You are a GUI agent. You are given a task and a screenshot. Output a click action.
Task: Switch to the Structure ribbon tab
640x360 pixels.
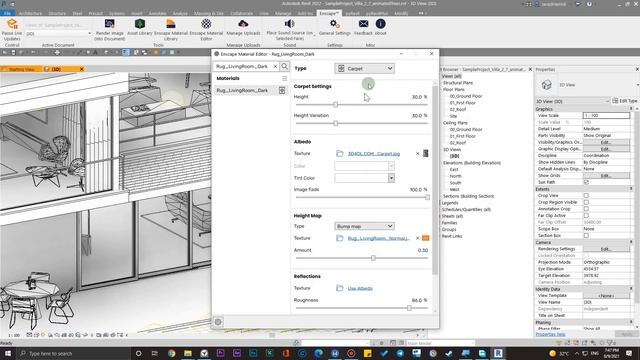click(x=57, y=13)
